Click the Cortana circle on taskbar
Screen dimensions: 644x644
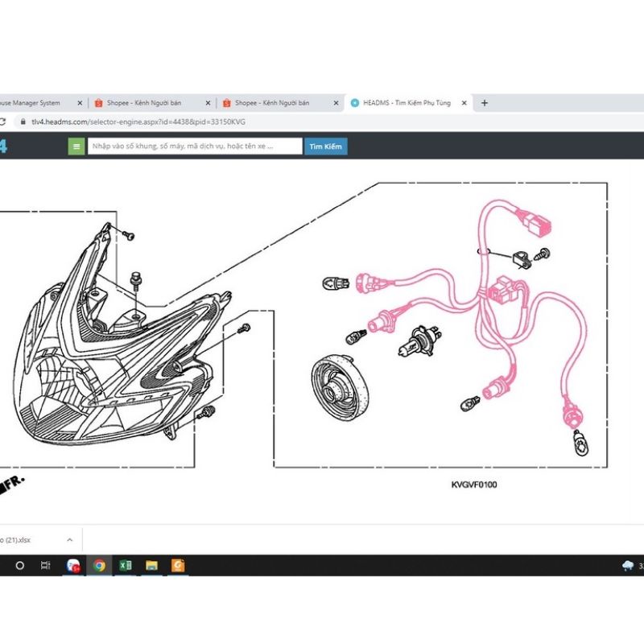coord(19,565)
